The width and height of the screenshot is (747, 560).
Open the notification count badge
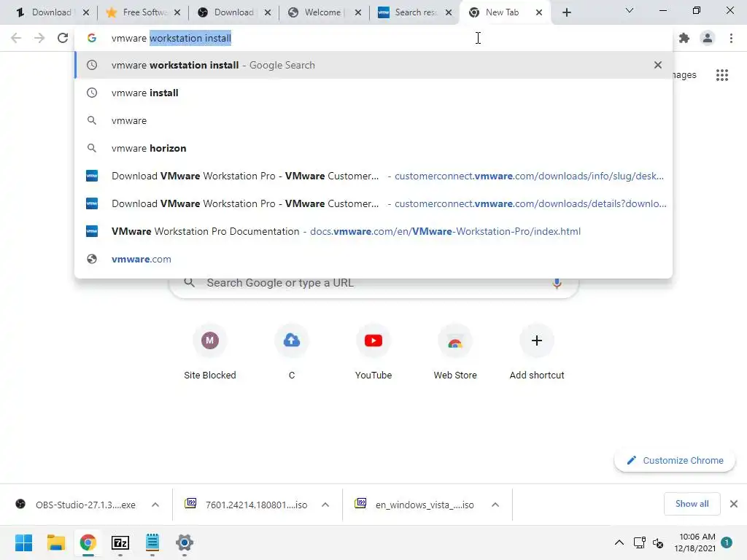point(727,542)
